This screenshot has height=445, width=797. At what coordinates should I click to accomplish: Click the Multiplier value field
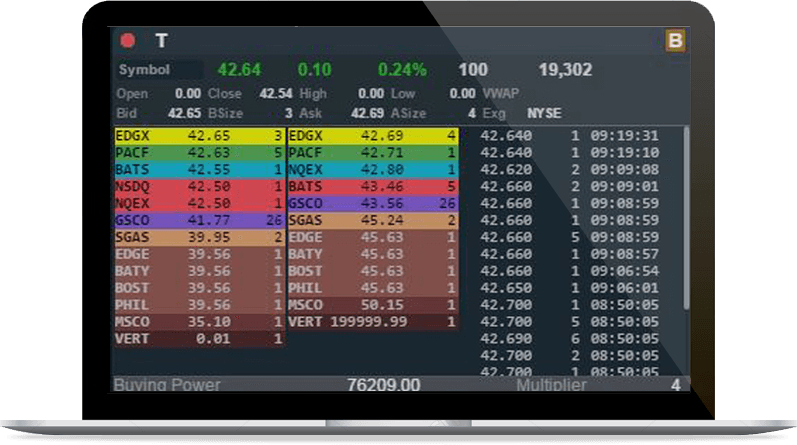(674, 384)
